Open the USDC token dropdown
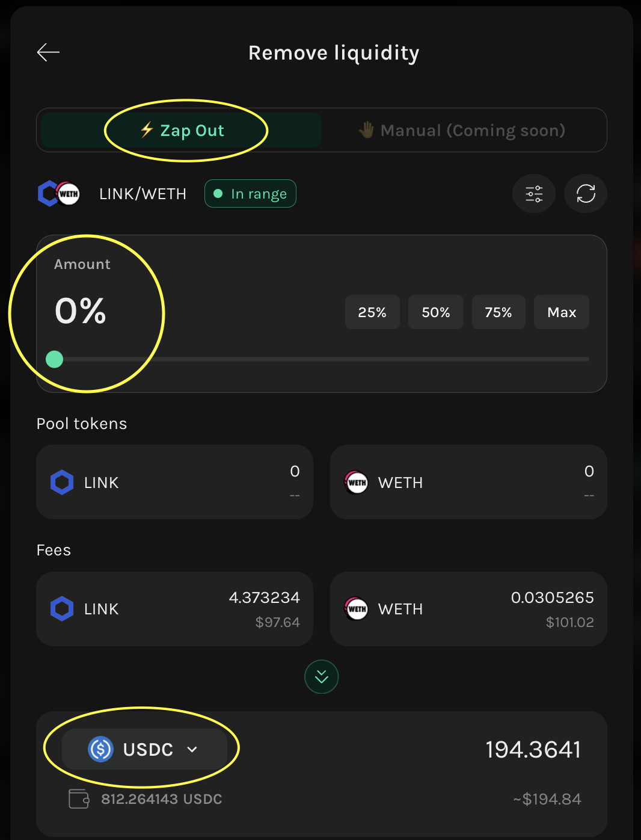The height and width of the screenshot is (840, 641). point(144,749)
